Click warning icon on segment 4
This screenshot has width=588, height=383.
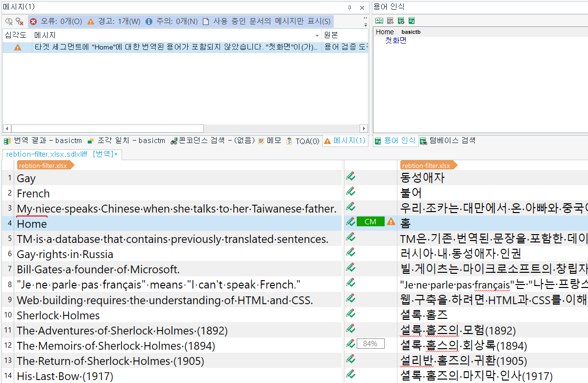coord(391,222)
